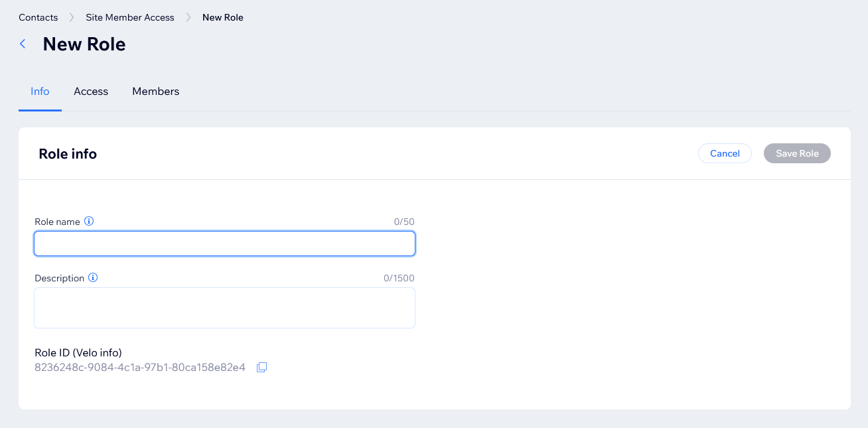Viewport: 868px width, 428px height.
Task: Click the back arrow beside New Role
Action: 23,44
